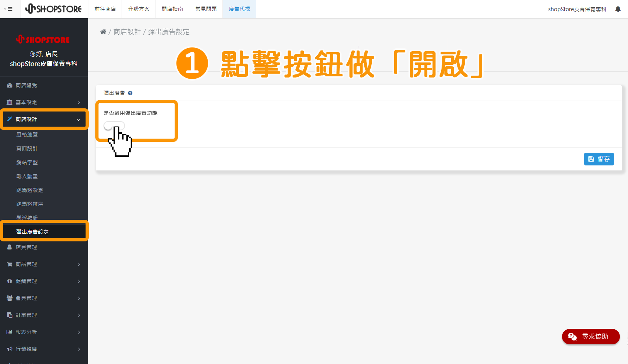The image size is (628, 364).
Task: Expand 會員管理 with its chevron
Action: [79, 298]
